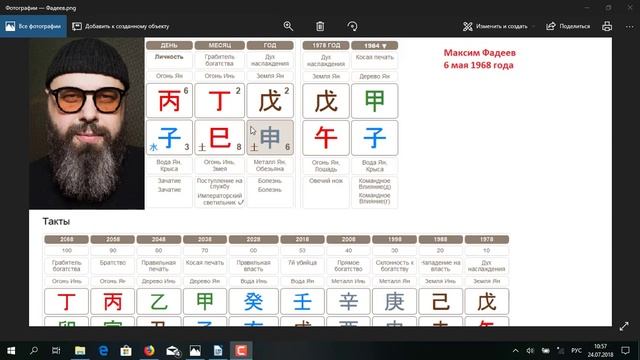Viewport: 640px width, 360px height.
Task: Select the highlighted 申 year branch
Action: 270,138
